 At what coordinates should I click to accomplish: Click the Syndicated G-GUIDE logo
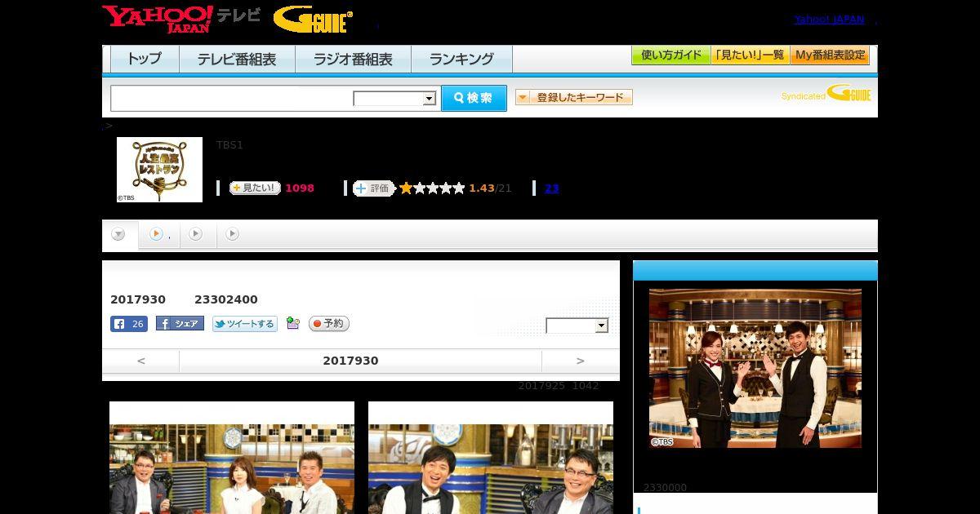(x=826, y=94)
